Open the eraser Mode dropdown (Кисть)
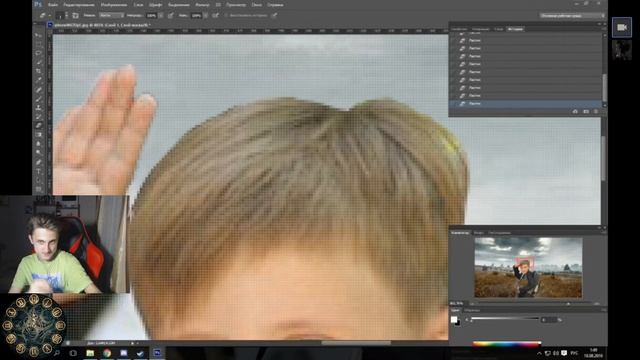The height and width of the screenshot is (360, 640). (x=111, y=16)
